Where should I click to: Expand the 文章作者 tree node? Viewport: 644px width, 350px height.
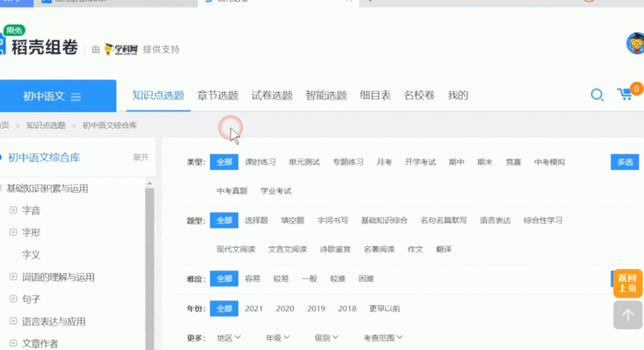pyautogui.click(x=13, y=343)
